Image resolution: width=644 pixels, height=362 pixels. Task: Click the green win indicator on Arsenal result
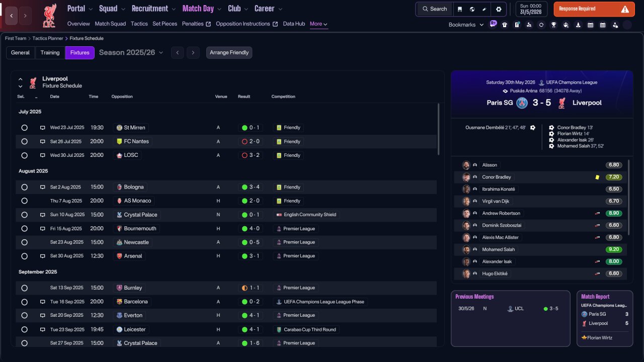pyautogui.click(x=245, y=256)
